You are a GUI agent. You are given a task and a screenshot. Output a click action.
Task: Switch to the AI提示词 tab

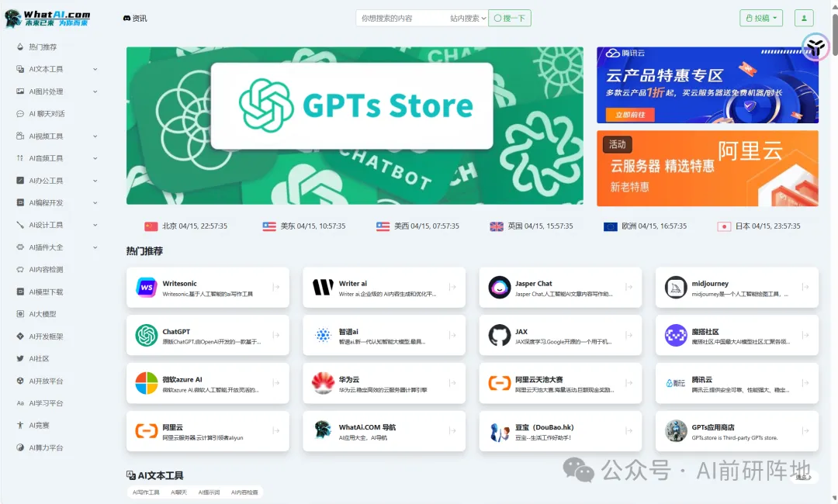pos(208,492)
